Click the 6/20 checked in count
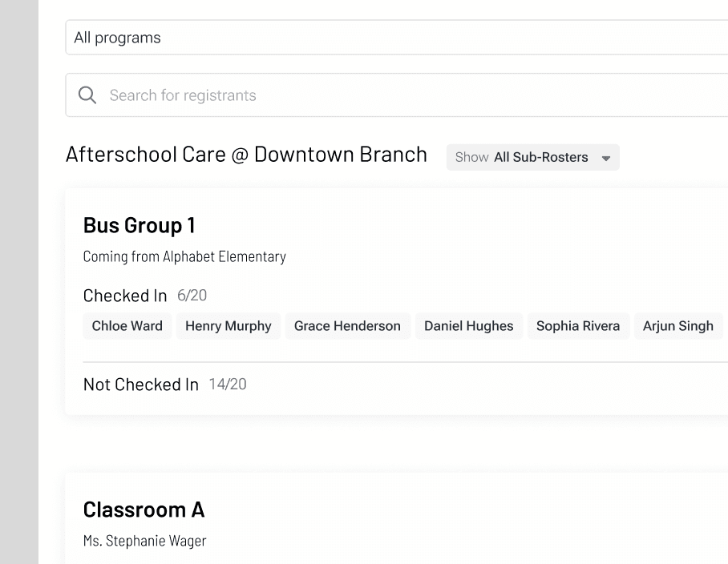 [192, 296]
